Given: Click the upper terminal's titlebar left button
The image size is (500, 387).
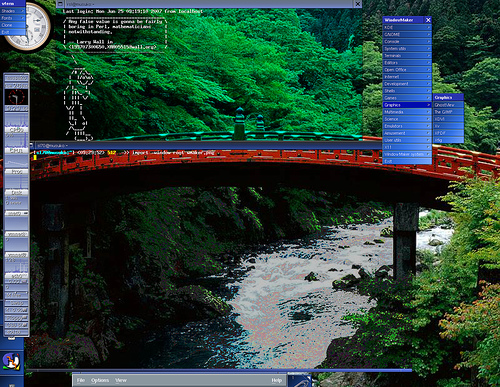Looking at the screenshot, I should 60,4.
